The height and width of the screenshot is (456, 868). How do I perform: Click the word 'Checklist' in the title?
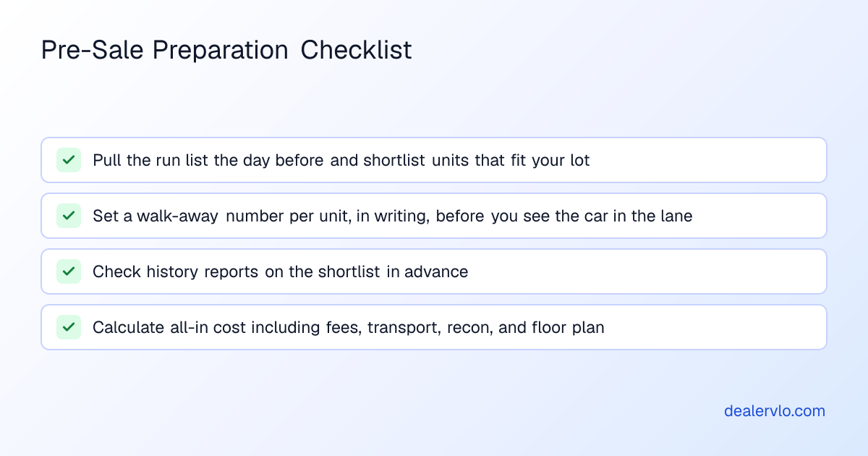pyautogui.click(x=357, y=50)
